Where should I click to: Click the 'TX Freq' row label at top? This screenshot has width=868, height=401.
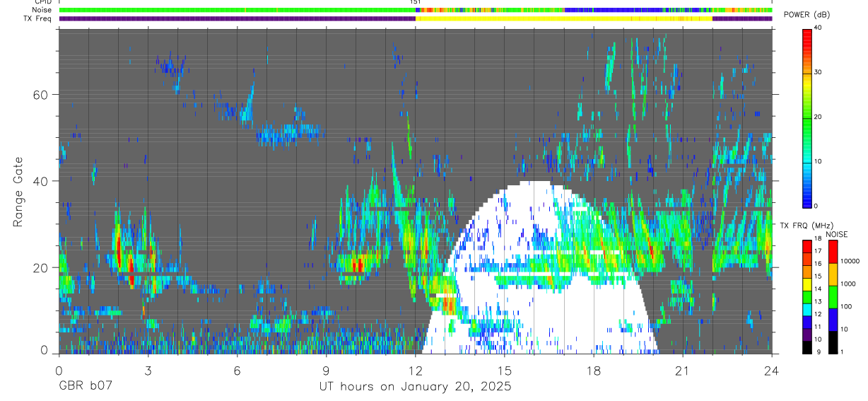(x=38, y=18)
